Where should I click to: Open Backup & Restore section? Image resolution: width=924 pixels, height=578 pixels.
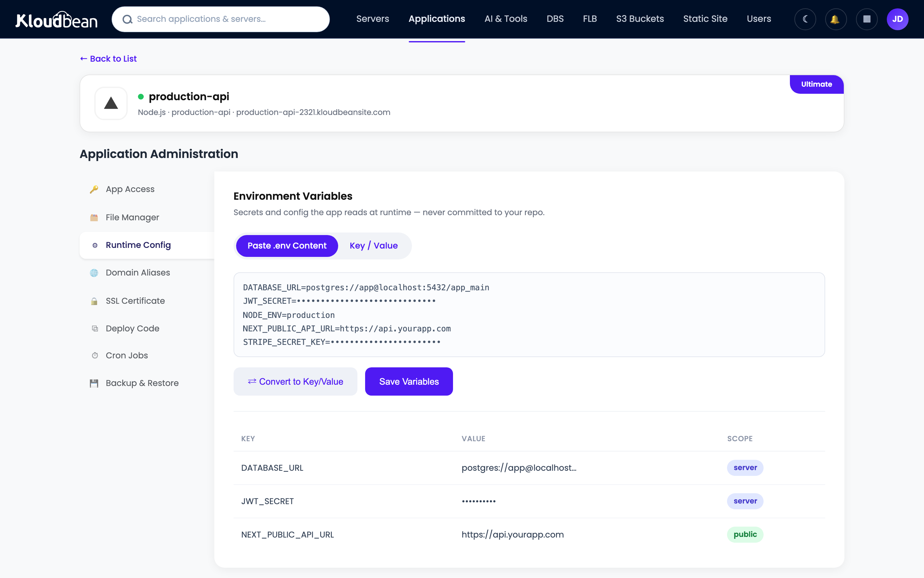[147, 383]
